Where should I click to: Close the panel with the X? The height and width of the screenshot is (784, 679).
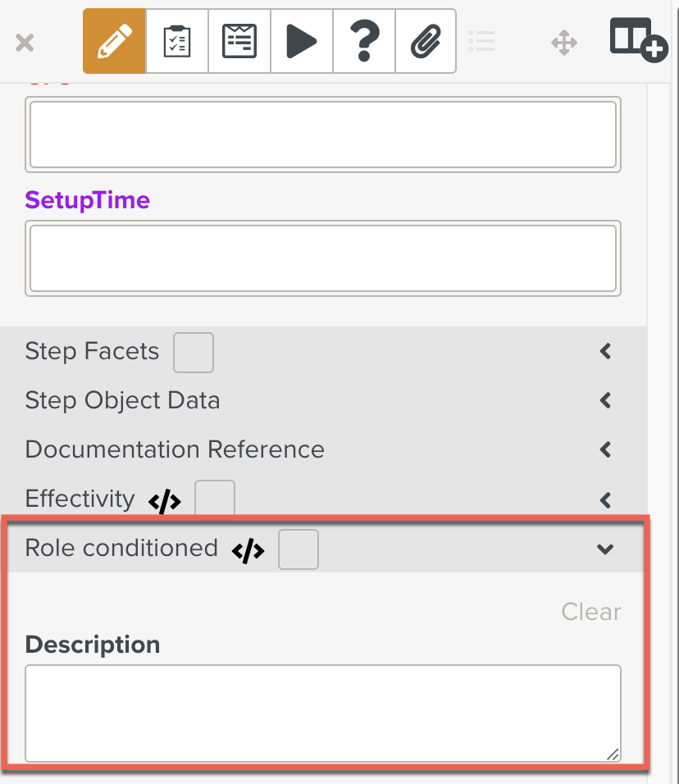tap(25, 43)
